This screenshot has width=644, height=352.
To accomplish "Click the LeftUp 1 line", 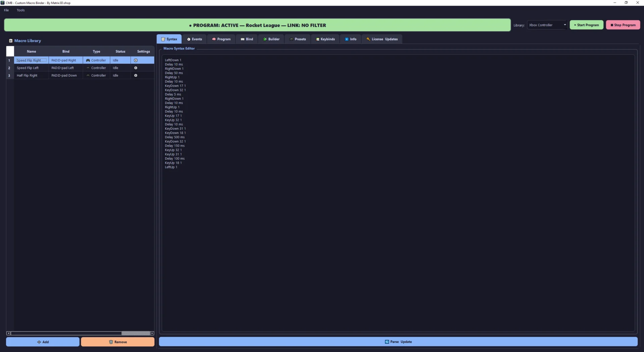I will (171, 167).
